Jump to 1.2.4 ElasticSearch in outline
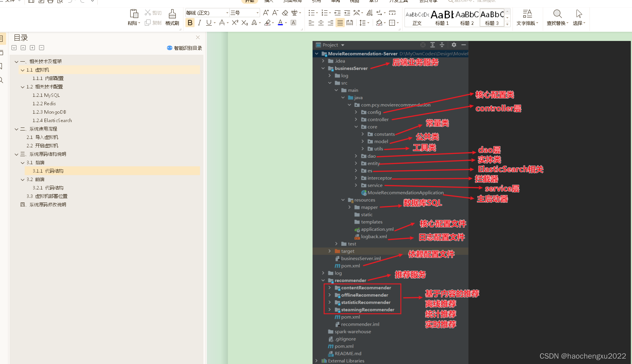Image resolution: width=632 pixels, height=364 pixels. (x=52, y=121)
